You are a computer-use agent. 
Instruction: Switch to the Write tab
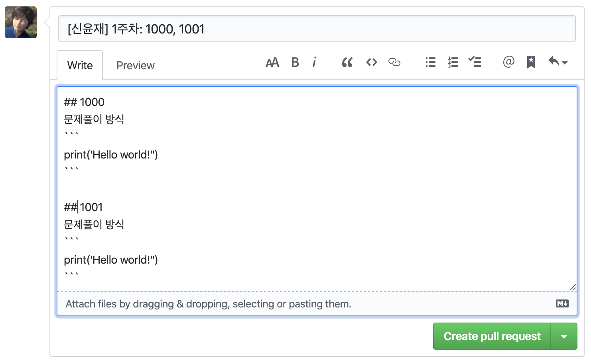tap(80, 65)
